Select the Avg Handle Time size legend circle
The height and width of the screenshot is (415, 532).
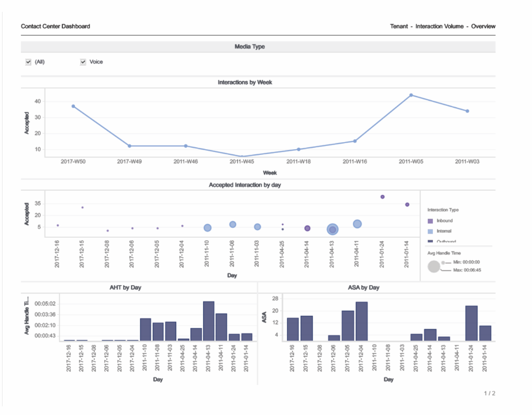click(434, 266)
